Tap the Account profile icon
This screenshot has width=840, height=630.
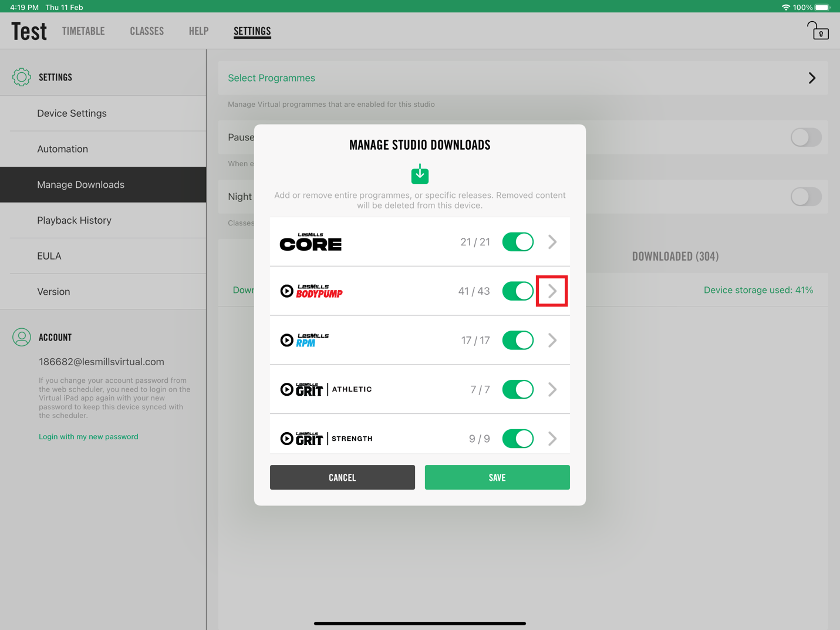click(x=22, y=337)
